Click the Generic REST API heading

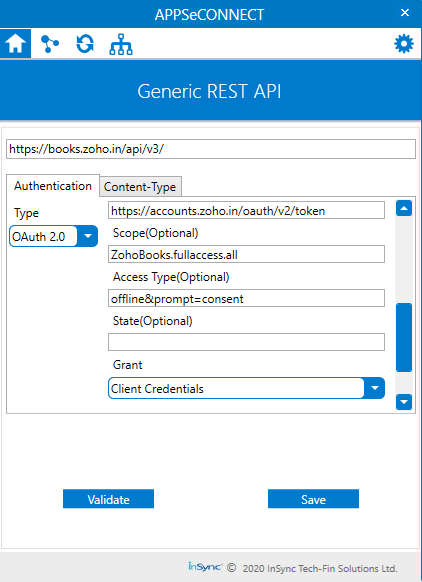click(209, 91)
